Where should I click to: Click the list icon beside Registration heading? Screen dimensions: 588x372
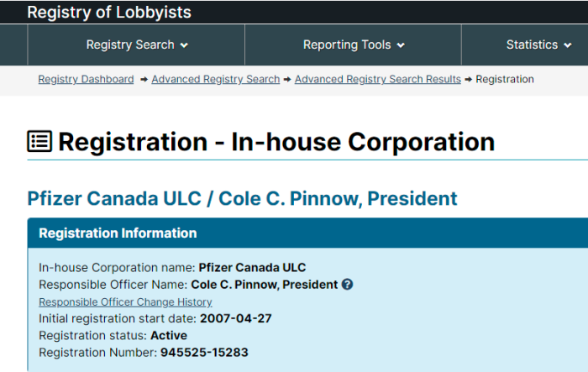coord(39,141)
